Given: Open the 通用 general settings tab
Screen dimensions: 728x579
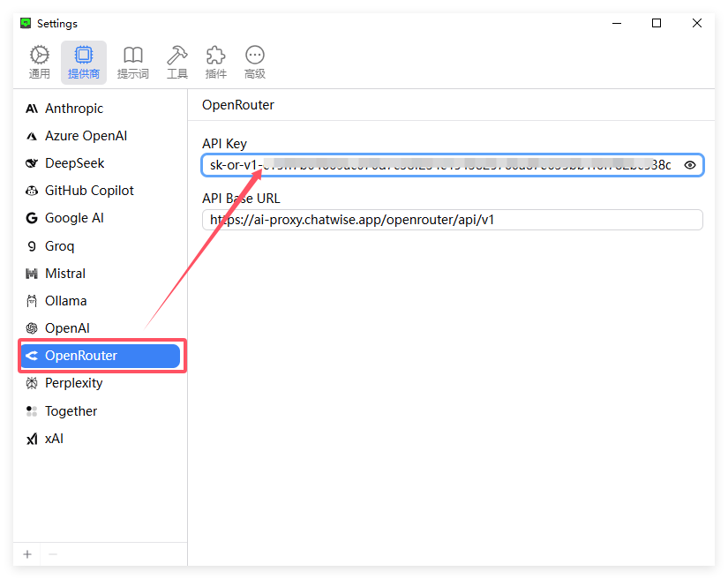Looking at the screenshot, I should 40,62.
